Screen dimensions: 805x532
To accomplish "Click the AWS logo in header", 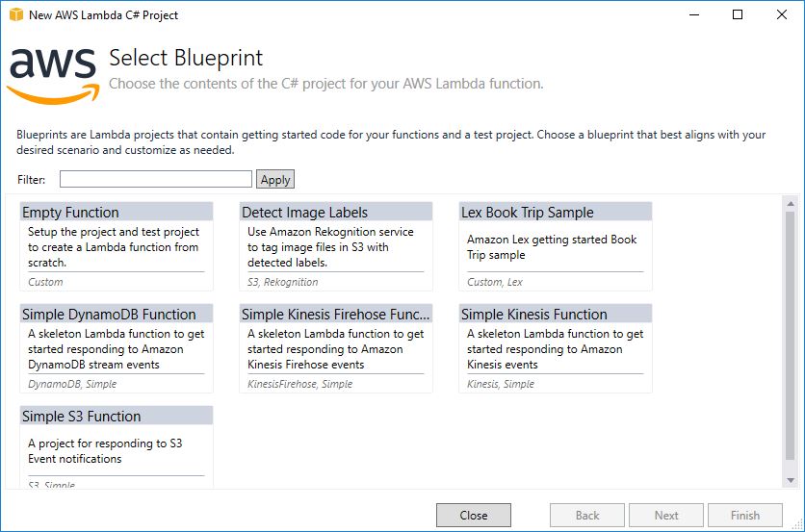I will (x=53, y=73).
